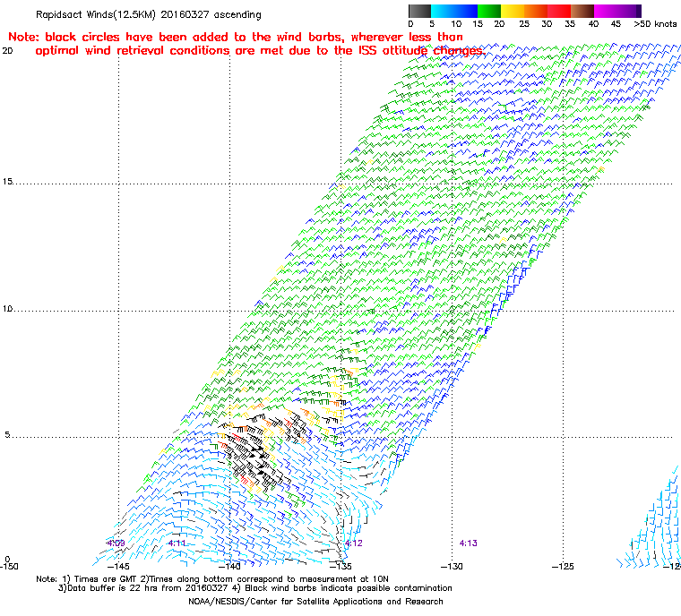Click the latitude axis label '15'
Screen dimensions: 681x616
7,182
